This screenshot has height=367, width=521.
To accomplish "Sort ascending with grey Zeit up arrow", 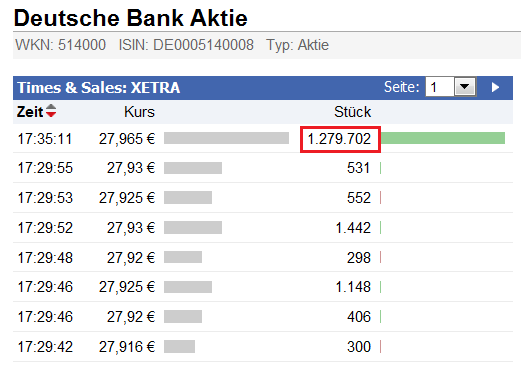I will 51,107.
